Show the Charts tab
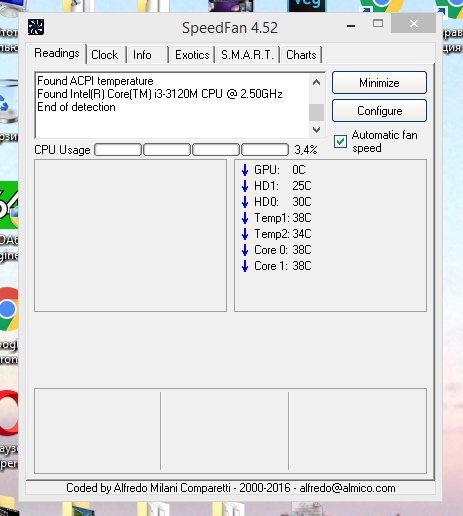 tap(301, 55)
